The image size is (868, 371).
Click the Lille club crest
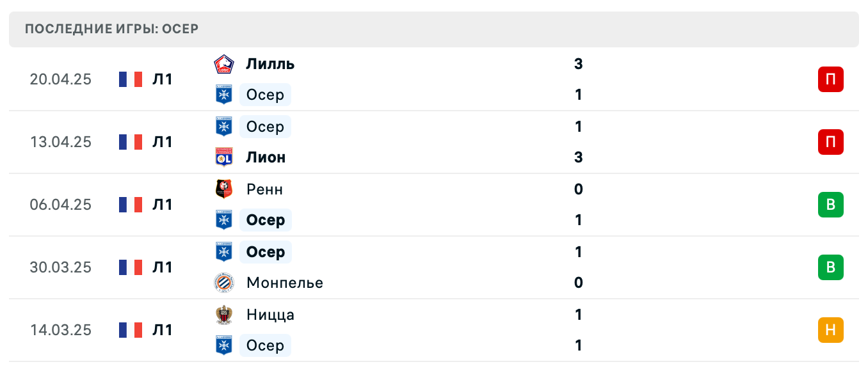[x=223, y=64]
